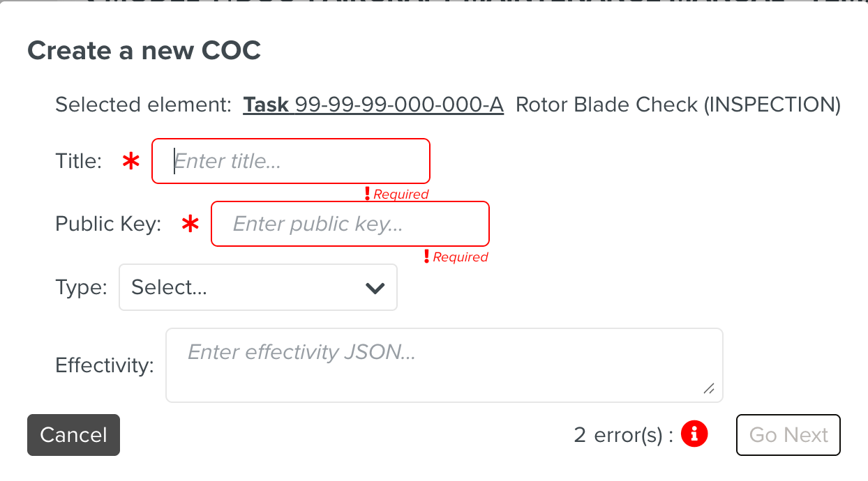Open the Type dropdown
This screenshot has height=481, width=868.
pyautogui.click(x=258, y=287)
